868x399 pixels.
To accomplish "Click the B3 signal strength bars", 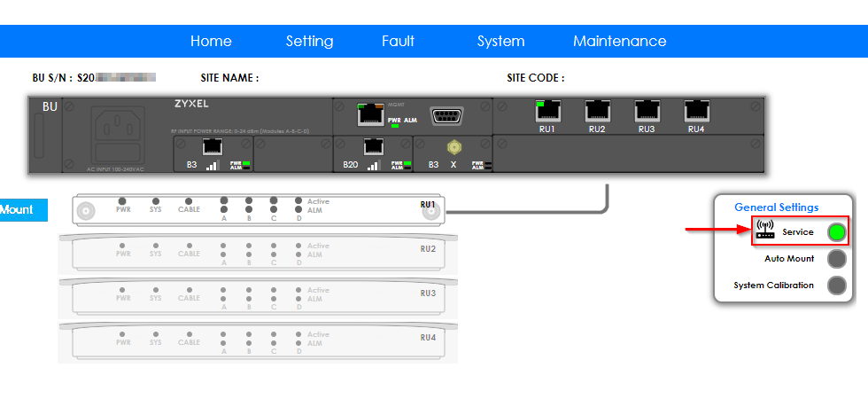I will [x=213, y=165].
